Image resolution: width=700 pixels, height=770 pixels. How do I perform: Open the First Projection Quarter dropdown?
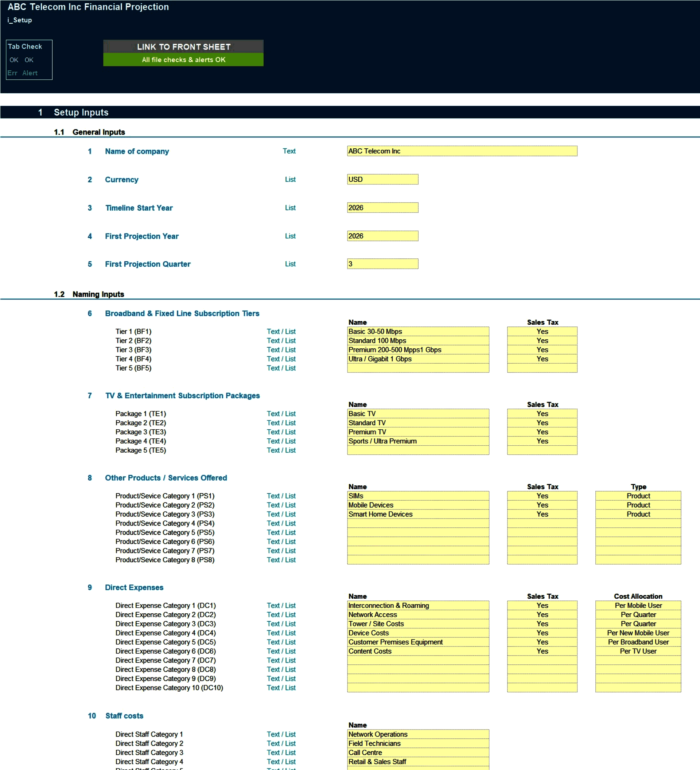point(382,264)
